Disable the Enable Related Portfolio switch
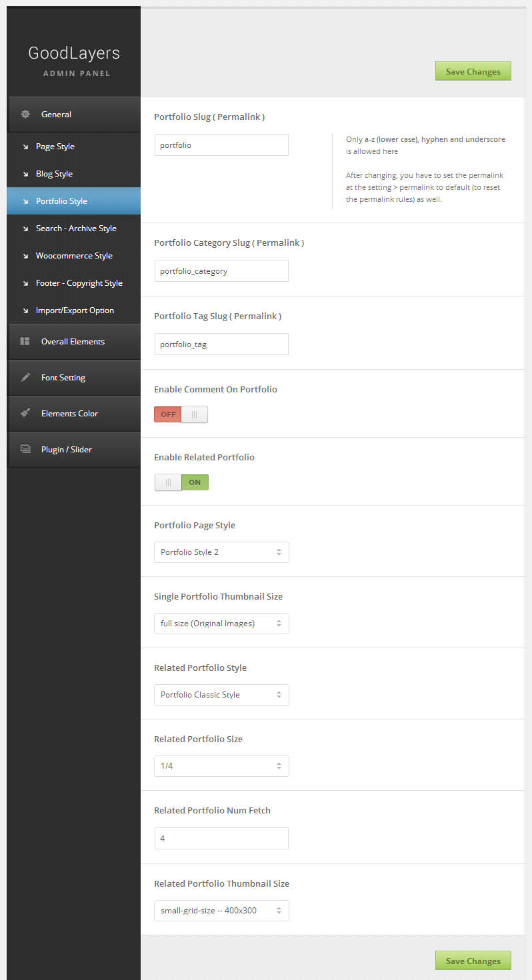The height and width of the screenshot is (980, 532). click(x=181, y=482)
